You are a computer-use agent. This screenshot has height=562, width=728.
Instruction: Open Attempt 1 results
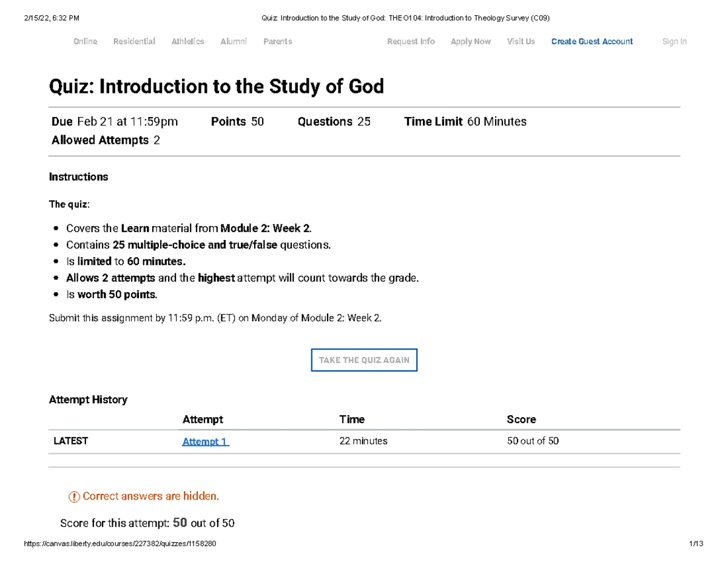204,441
